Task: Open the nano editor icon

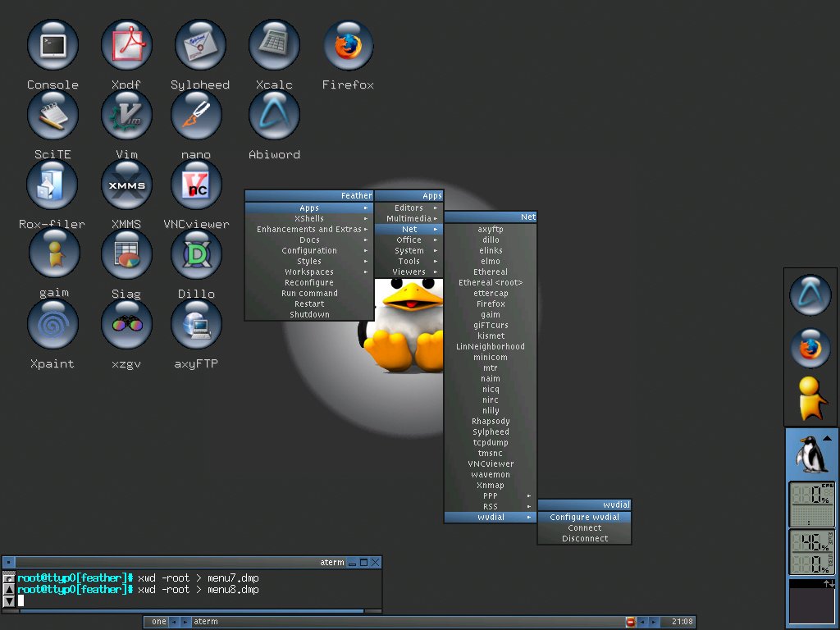Action: [x=196, y=115]
